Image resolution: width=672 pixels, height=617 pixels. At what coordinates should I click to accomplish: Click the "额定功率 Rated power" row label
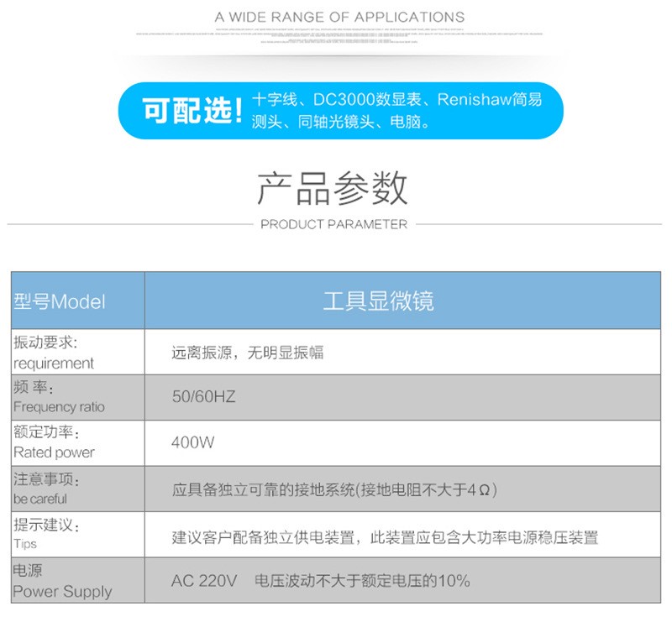[x=55, y=442]
